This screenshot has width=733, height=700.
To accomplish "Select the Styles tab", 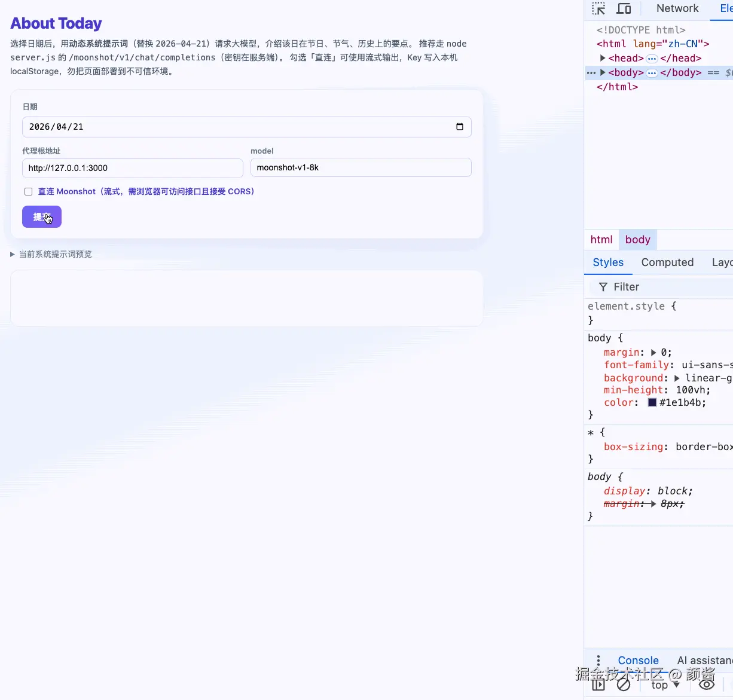I will point(608,262).
